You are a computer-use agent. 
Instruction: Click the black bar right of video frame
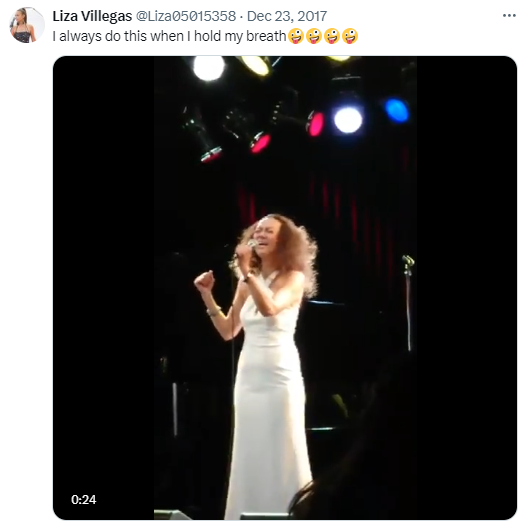[x=467, y=288]
